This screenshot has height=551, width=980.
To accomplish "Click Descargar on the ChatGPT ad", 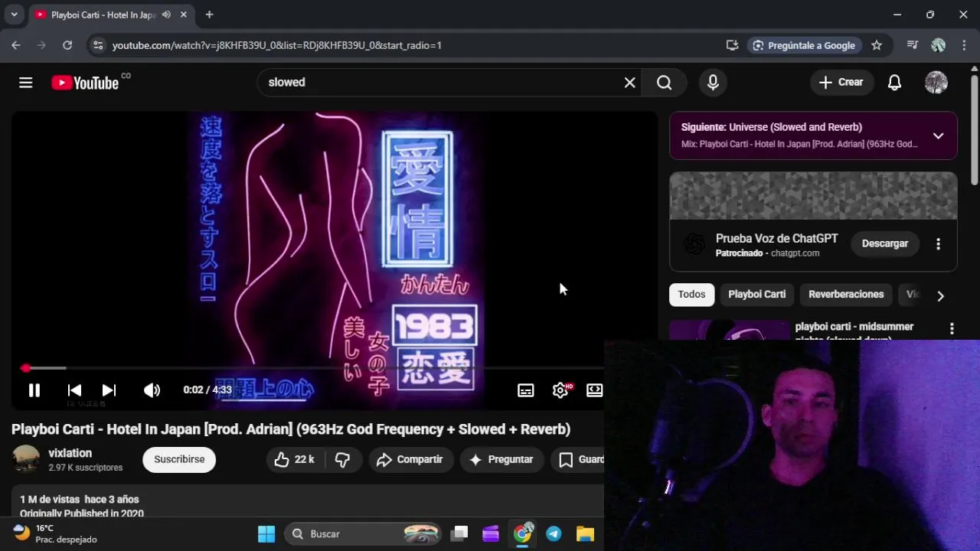I will 885,243.
